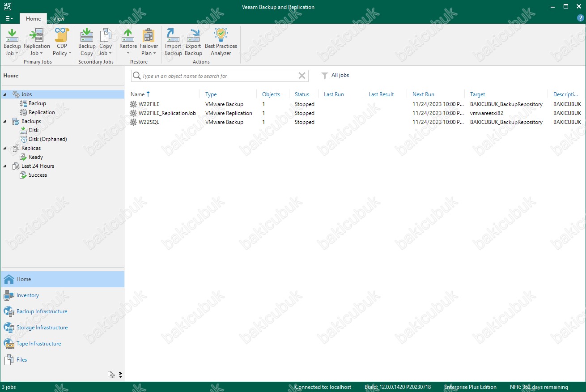Click the gear icon of W22SQL job

click(x=133, y=122)
